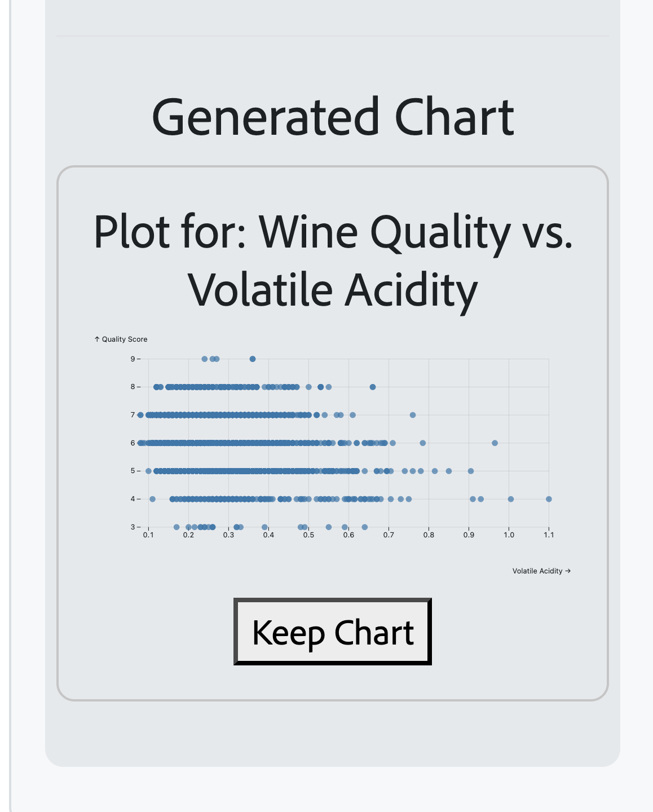Click the quality 8 outlier point near 0.66
653x812 pixels.
(373, 387)
